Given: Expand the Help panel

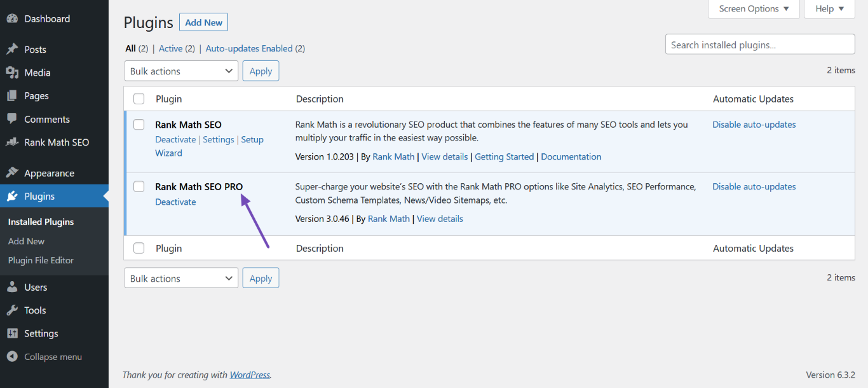Looking at the screenshot, I should 830,9.
